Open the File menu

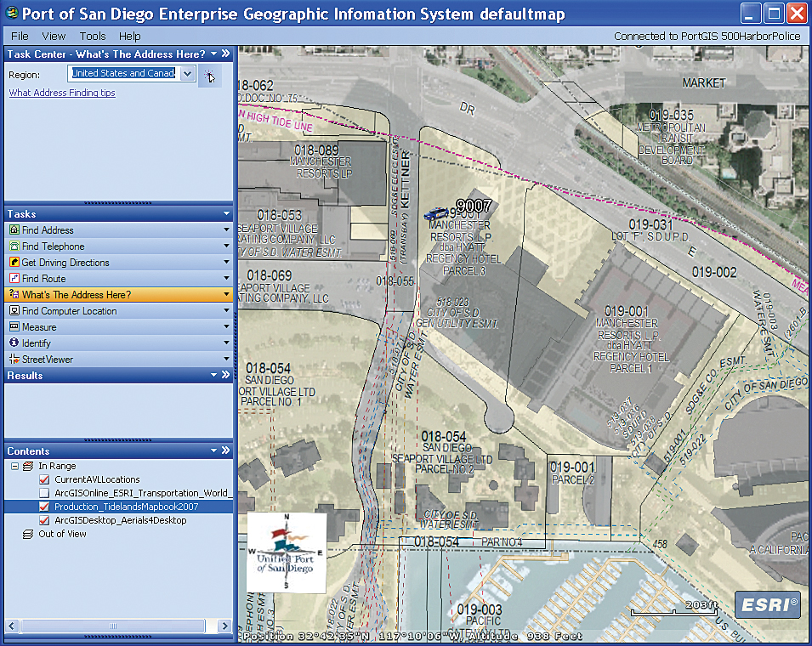[x=20, y=37]
